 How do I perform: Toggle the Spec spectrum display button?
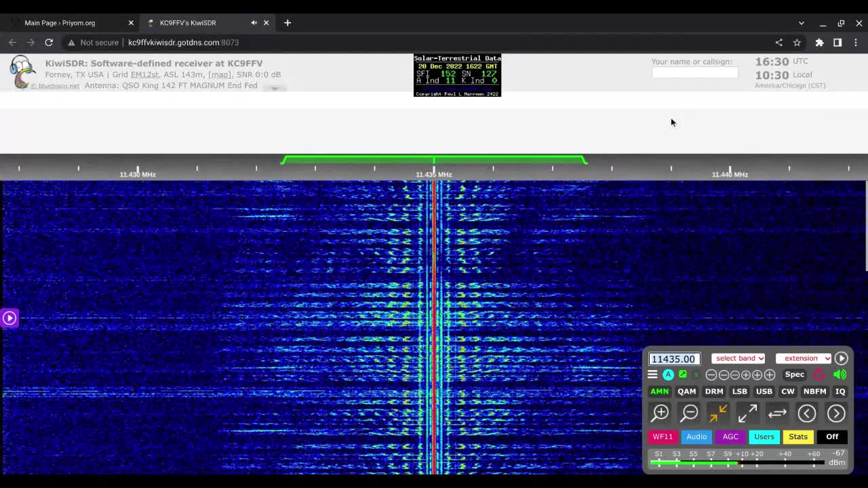pos(795,374)
